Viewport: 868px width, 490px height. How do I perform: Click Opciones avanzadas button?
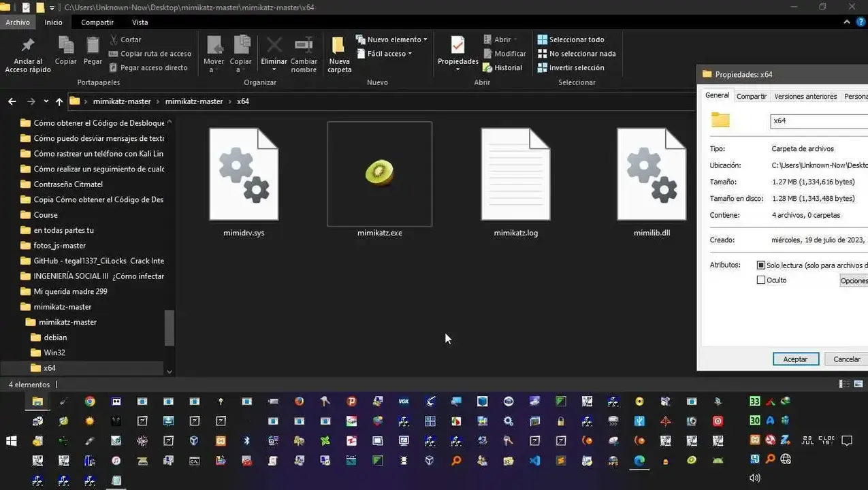854,280
